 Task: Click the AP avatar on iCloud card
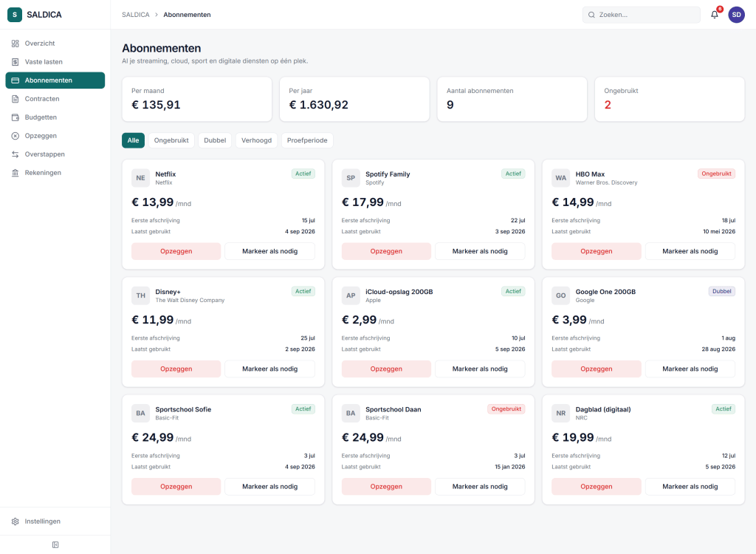coord(351,295)
